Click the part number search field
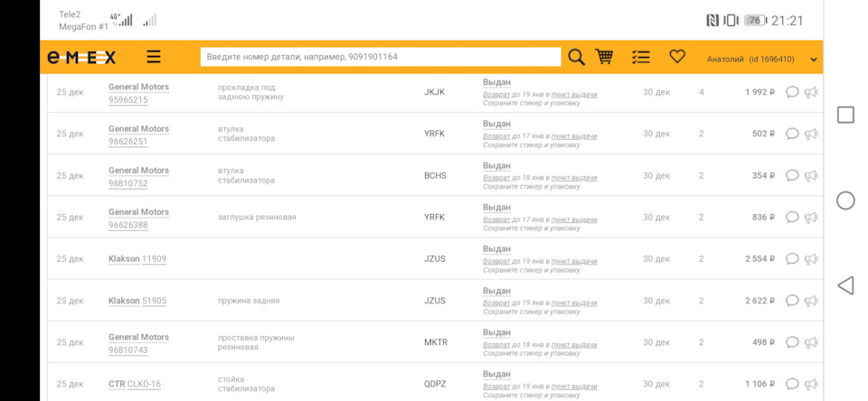The width and height of the screenshot is (868, 401). point(380,57)
